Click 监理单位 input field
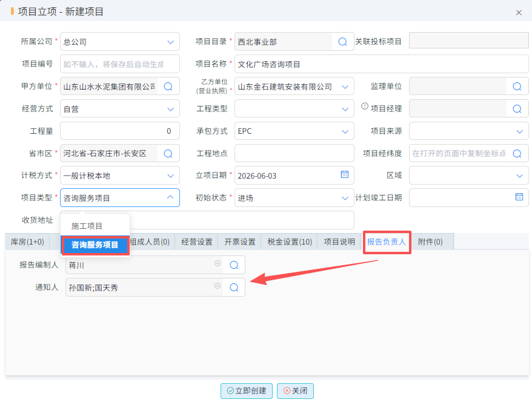The height and width of the screenshot is (408, 532). point(457,87)
